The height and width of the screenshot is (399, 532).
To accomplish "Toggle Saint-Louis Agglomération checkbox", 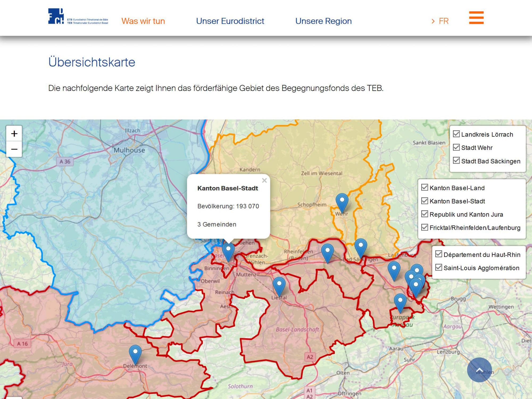I will click(439, 268).
